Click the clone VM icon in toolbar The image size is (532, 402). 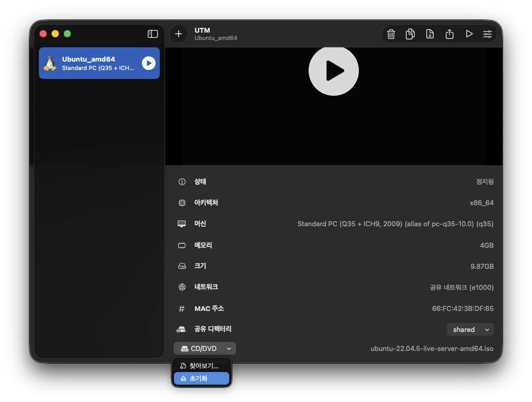click(411, 34)
